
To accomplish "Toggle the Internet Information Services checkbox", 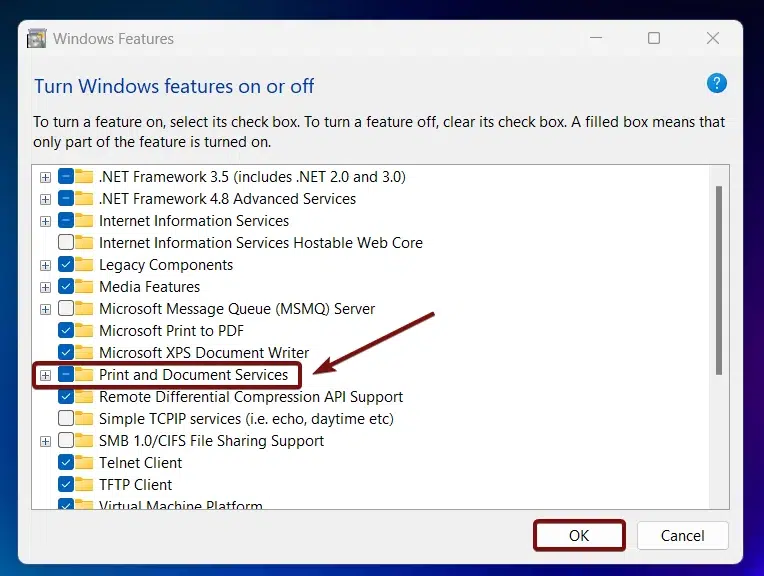I will pyautogui.click(x=66, y=221).
